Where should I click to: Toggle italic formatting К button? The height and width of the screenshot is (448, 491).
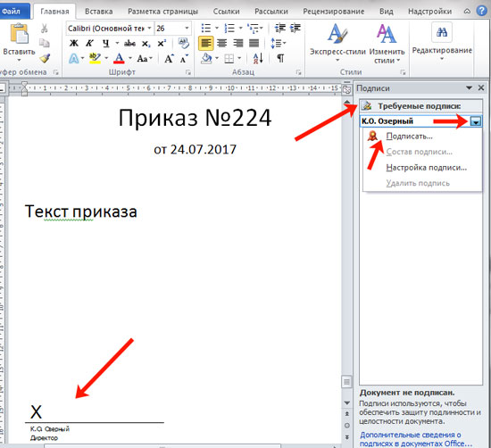coord(89,43)
